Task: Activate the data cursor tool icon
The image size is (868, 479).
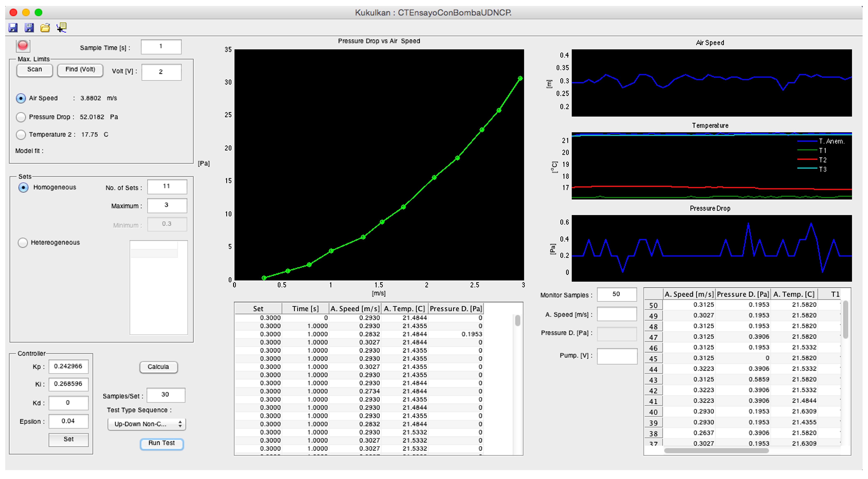Action: (62, 28)
